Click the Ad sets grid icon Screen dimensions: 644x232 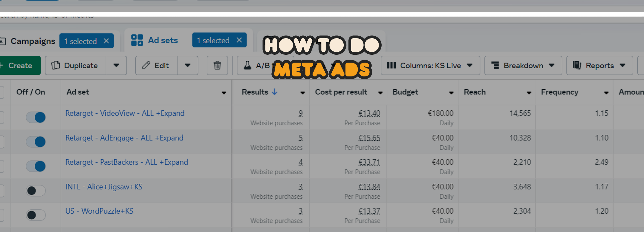pos(137,40)
